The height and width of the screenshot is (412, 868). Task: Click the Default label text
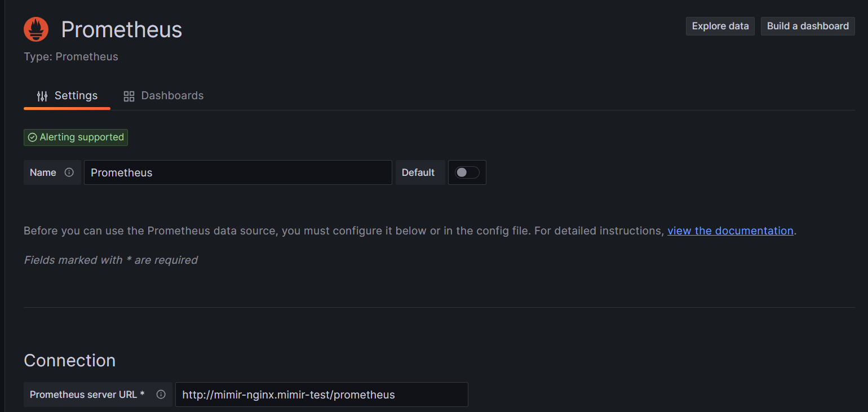click(418, 172)
